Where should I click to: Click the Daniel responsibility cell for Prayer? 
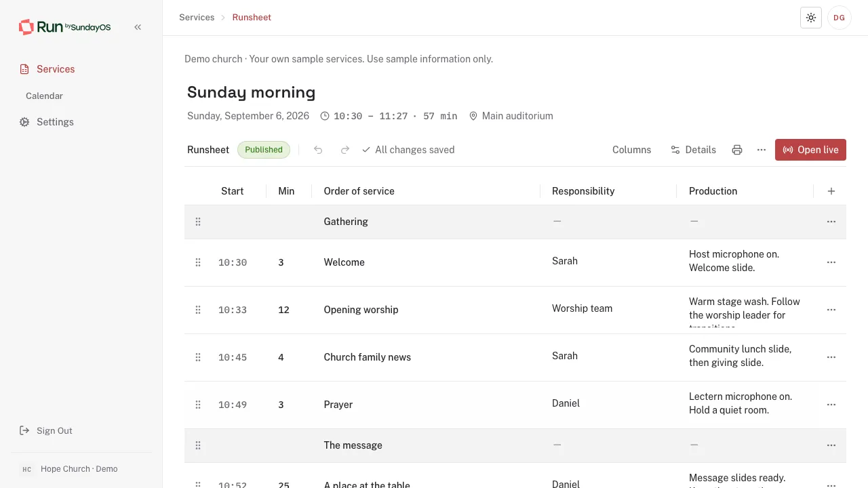point(566,403)
